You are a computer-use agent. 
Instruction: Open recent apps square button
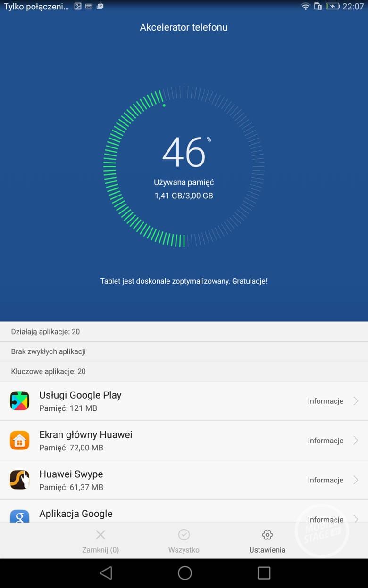tap(264, 573)
